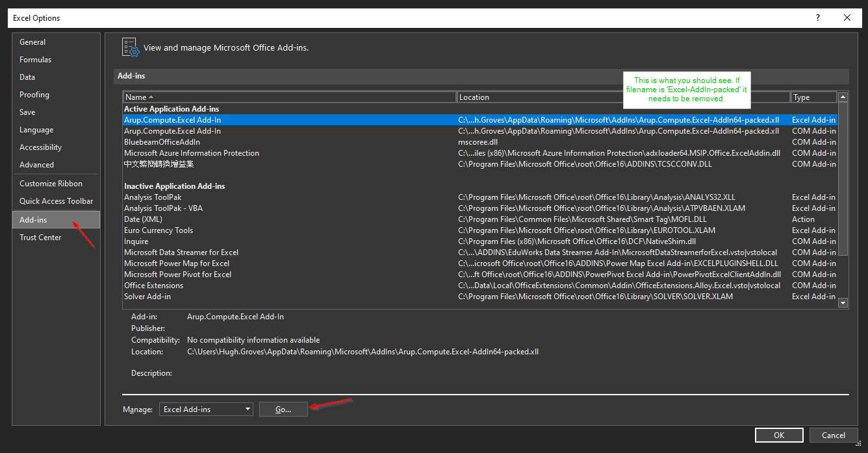Select the BluebeamOfficeAddIn entry
Viewport: 868px width, 453px height.
tap(480, 142)
